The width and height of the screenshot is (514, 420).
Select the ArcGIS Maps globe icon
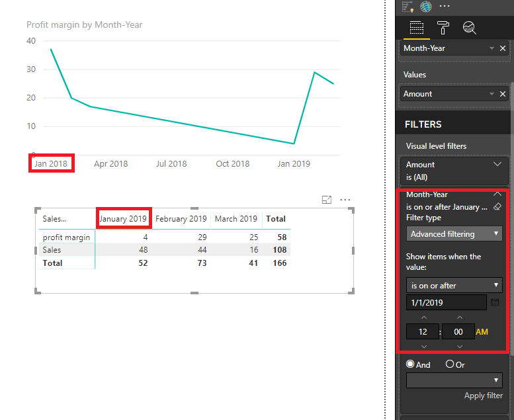tap(426, 6)
